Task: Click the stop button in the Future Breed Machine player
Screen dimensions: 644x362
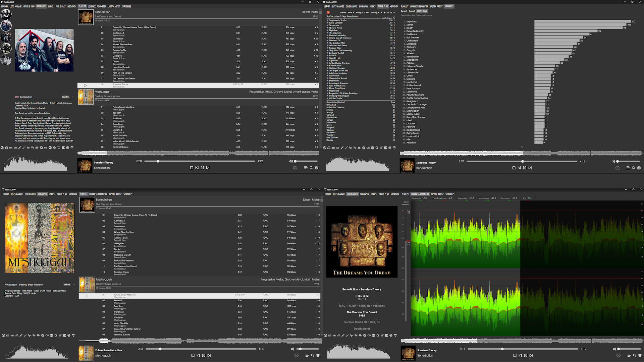Action: click(193, 355)
